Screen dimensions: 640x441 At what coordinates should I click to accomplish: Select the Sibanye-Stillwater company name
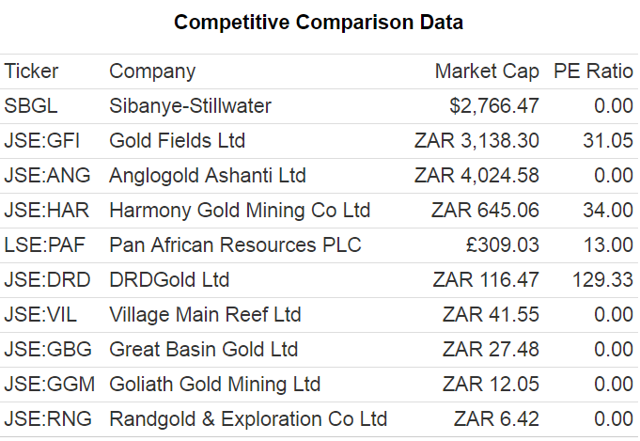coord(190,106)
